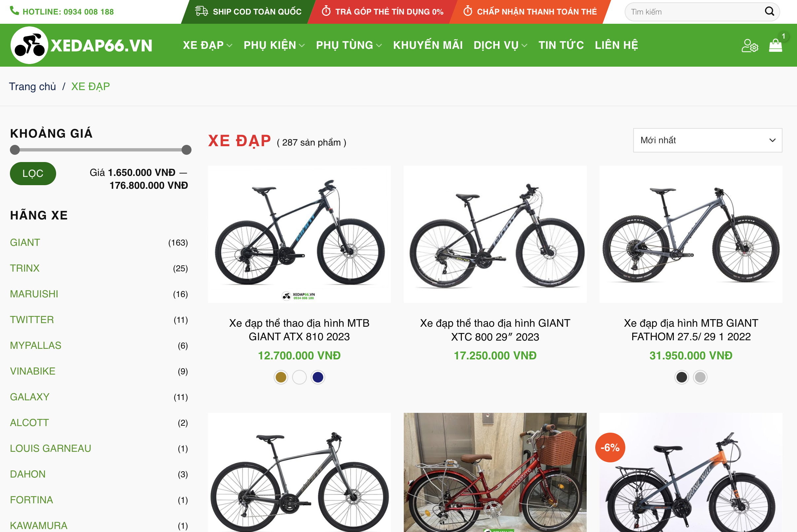The width and height of the screenshot is (797, 532).
Task: Select KHUYẾN MÃI in the navigation bar
Action: [x=428, y=45]
